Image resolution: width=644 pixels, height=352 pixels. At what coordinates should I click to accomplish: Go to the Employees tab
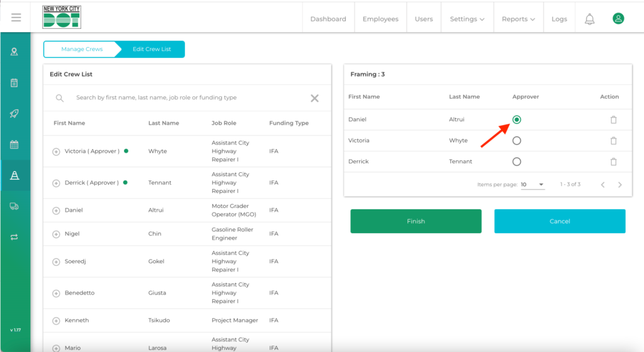(x=380, y=19)
